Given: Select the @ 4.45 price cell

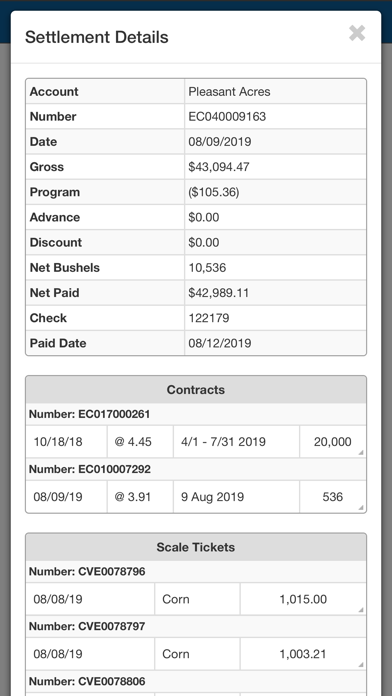Looking at the screenshot, I should (140, 442).
